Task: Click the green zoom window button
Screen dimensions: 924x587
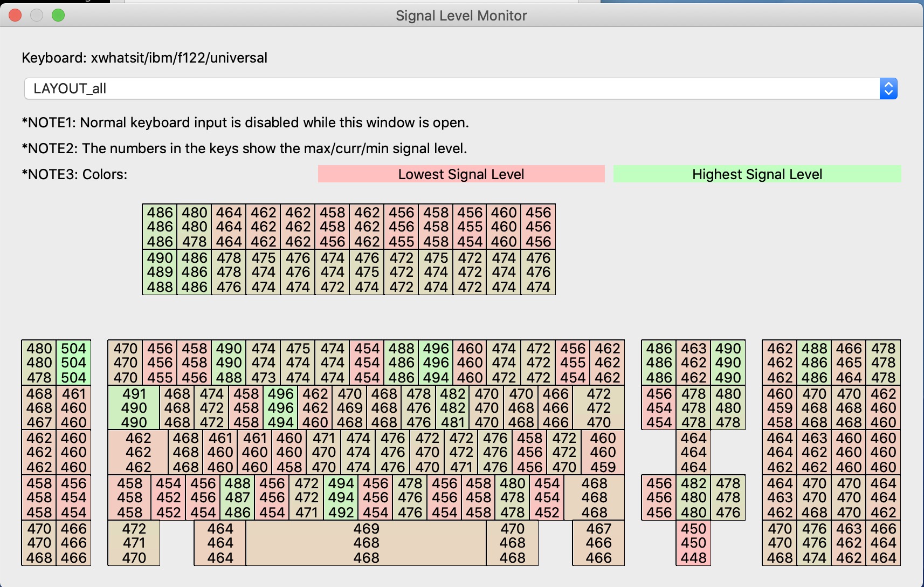Action: pyautogui.click(x=58, y=16)
